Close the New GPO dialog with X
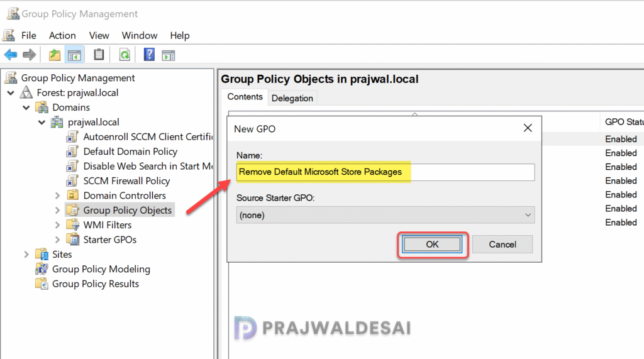The height and width of the screenshot is (359, 644). pos(528,128)
